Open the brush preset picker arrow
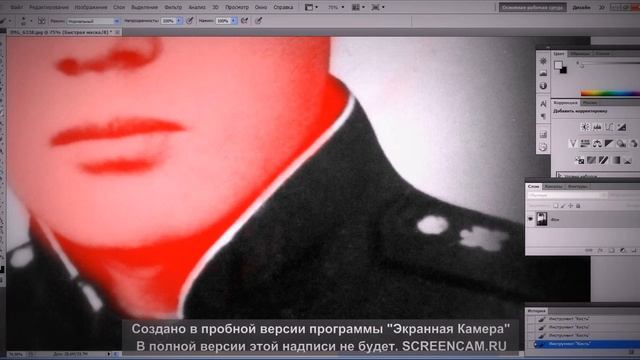Viewport: 640px width, 360px height. coord(31,21)
